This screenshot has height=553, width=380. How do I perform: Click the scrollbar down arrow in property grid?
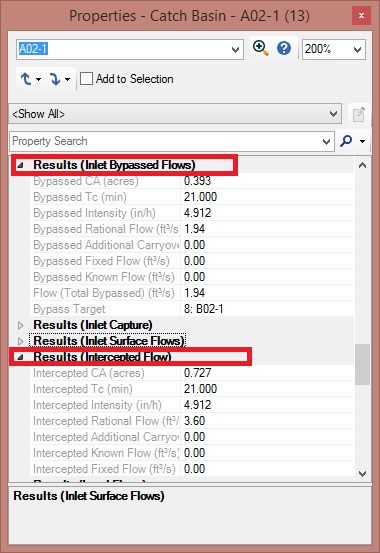click(362, 474)
